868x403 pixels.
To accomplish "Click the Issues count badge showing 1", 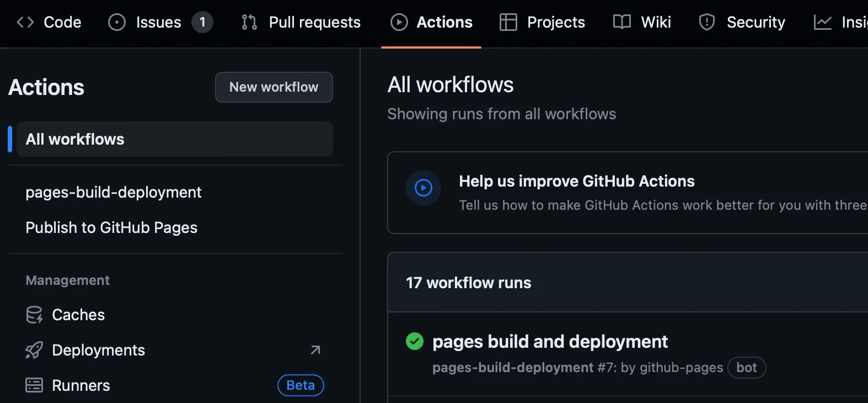I will click(202, 22).
